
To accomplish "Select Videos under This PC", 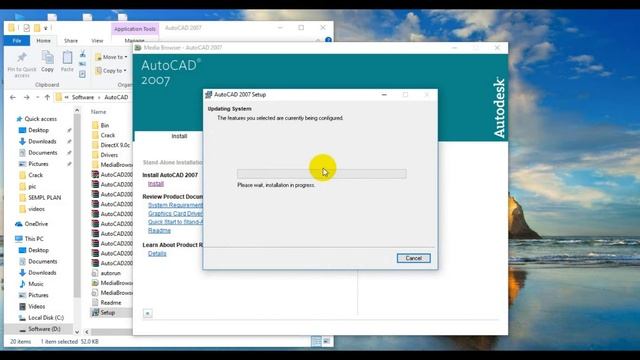I will coord(36,307).
